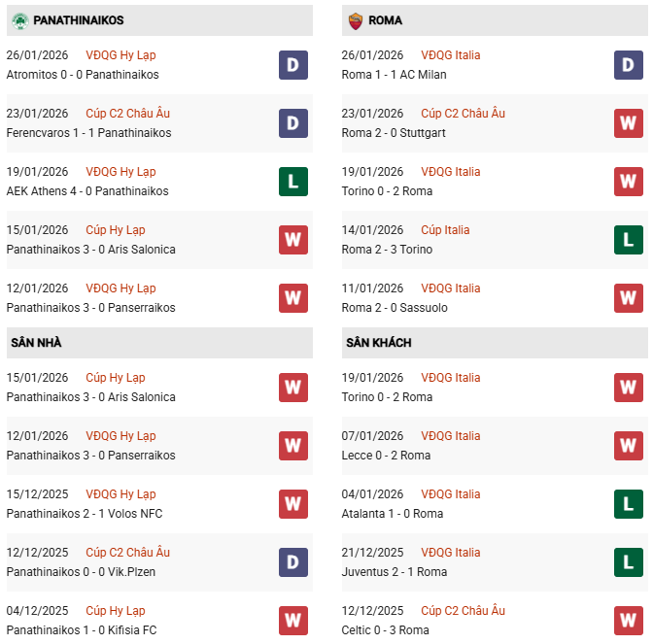
Task: Click the W badge for Celtic vs Roma
Action: coord(629,621)
